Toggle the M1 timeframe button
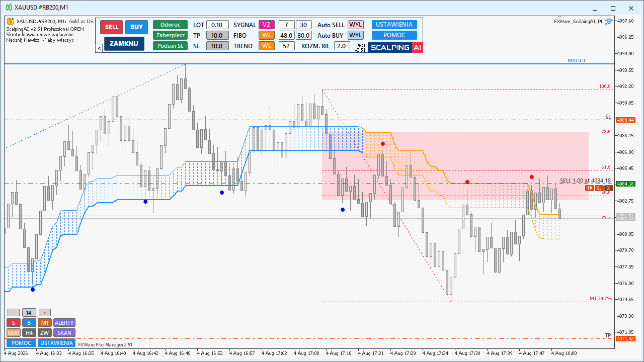The height and width of the screenshot is (362, 644). 45,323
